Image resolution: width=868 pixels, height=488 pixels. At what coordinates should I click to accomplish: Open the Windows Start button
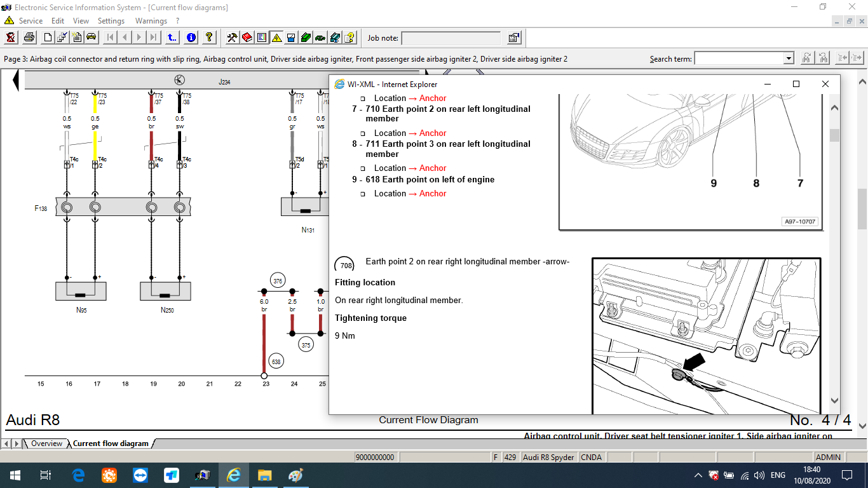(x=15, y=475)
